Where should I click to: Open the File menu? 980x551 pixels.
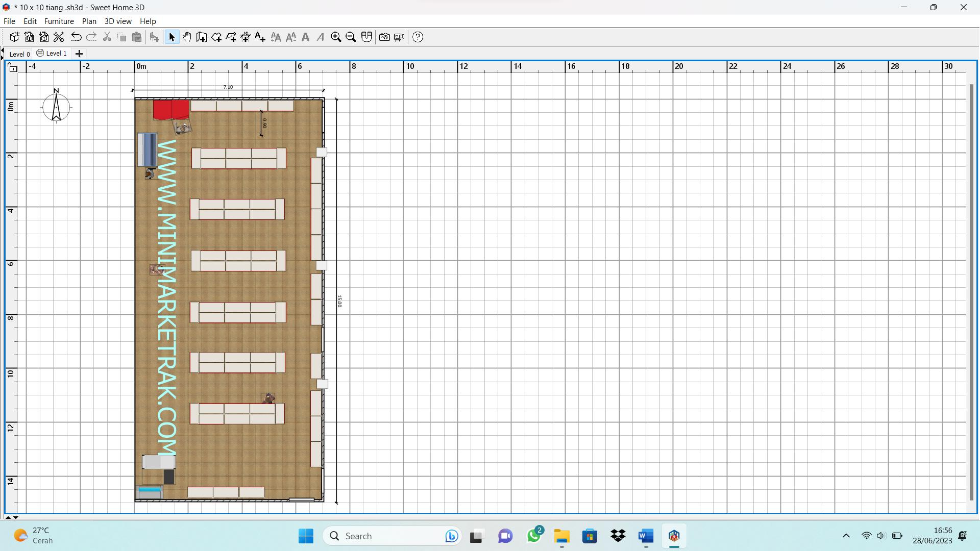click(9, 21)
